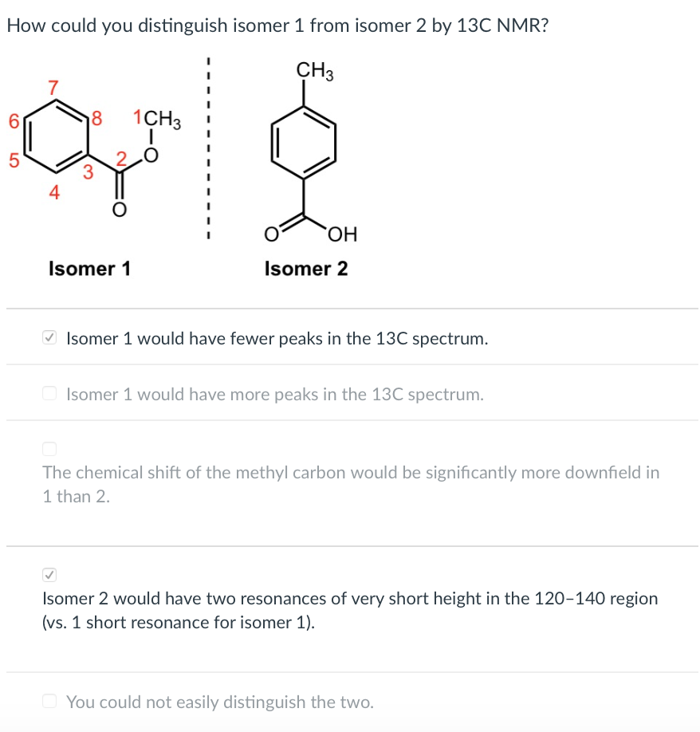Click the carbonyl oxygen of Isomer 1
700x732 pixels.
120,211
